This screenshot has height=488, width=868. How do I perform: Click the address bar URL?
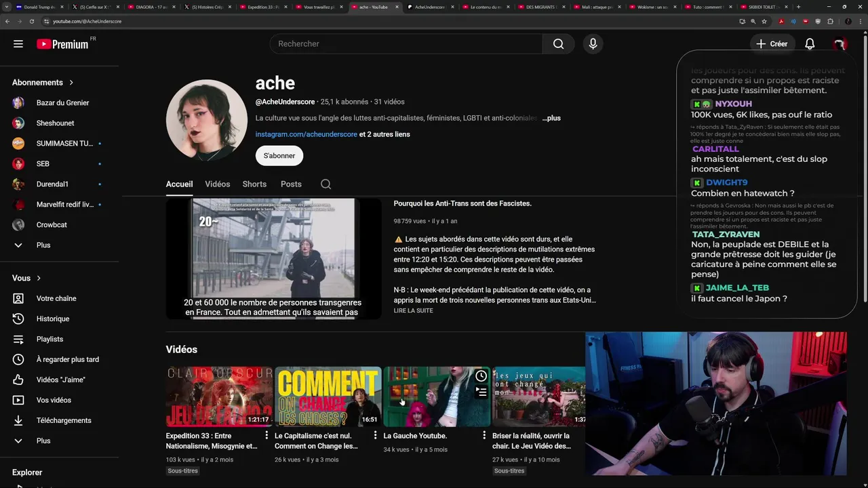click(87, 21)
